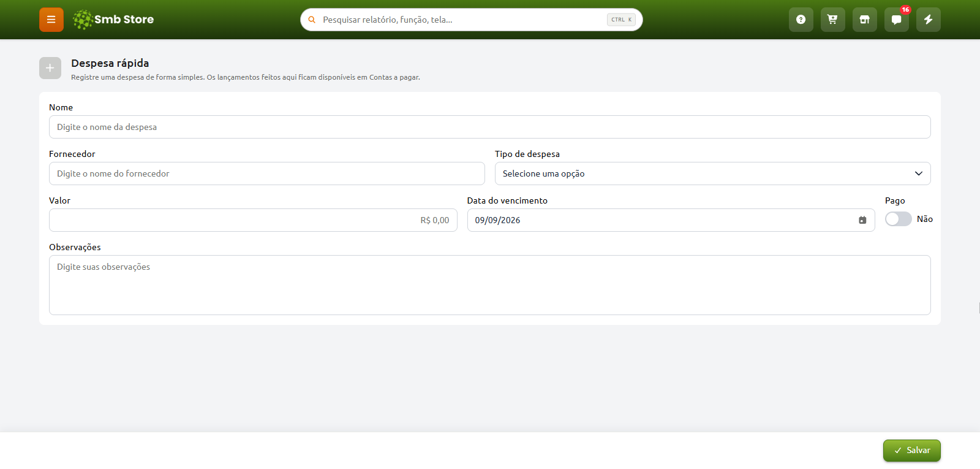This screenshot has width=980, height=469.
Task: Open chat messages with 16 badge
Action: 897,20
